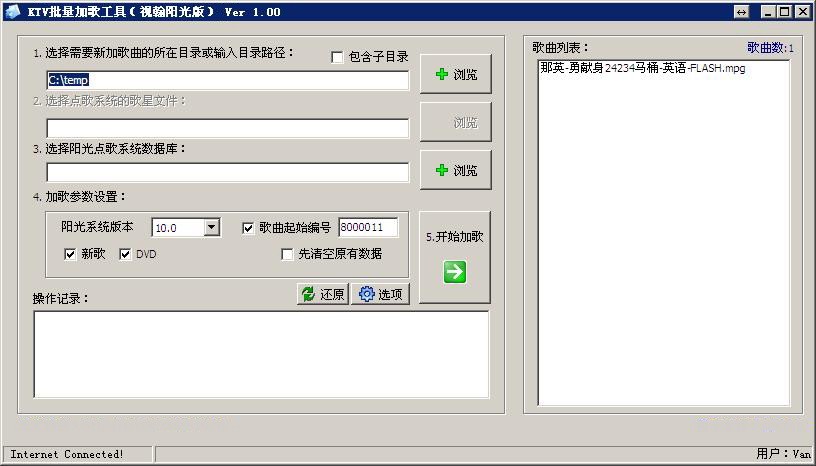Open the 阳光系统版本 dropdown

pyautogui.click(x=212, y=227)
